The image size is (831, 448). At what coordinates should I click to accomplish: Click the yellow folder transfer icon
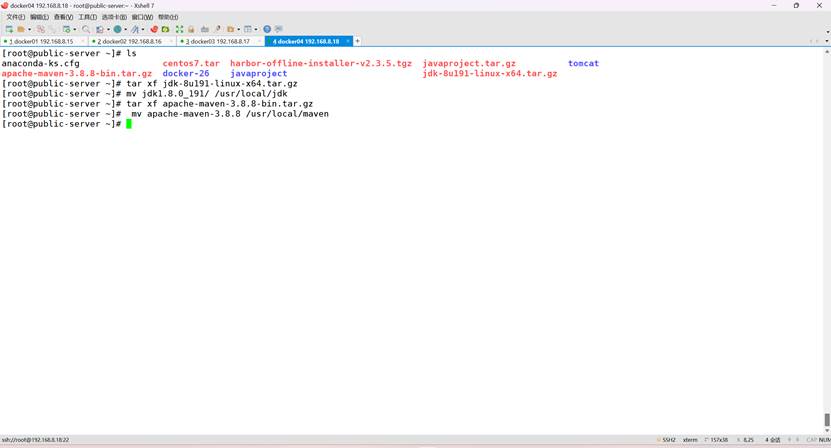[231, 29]
